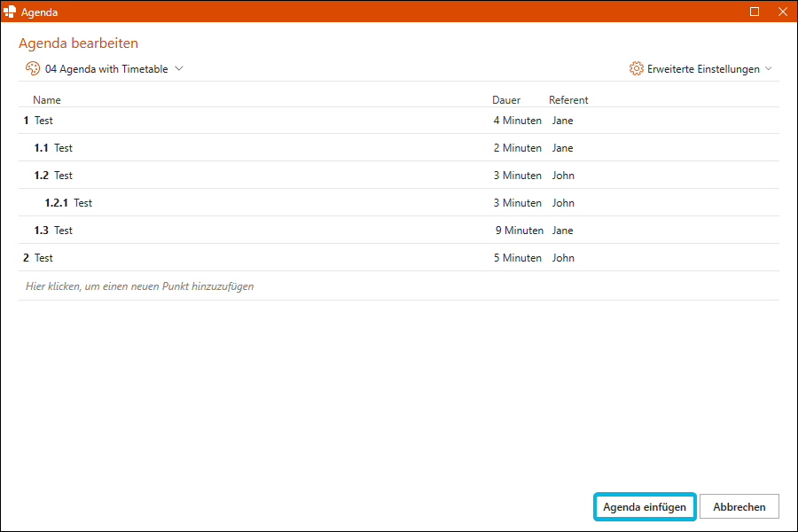Screen dimensions: 798x532
Task: Expand the Erweiterte Einstellungen chevron
Action: click(769, 69)
